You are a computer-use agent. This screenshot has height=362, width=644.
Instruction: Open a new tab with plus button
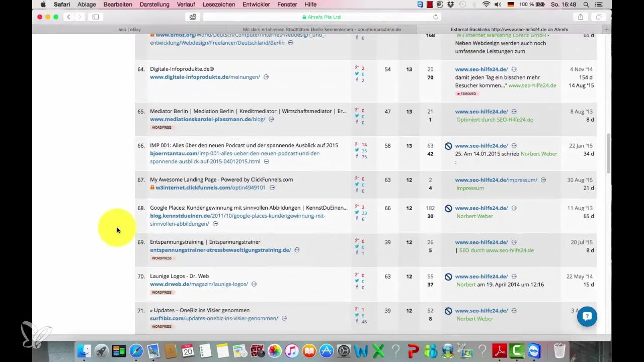(606, 29)
